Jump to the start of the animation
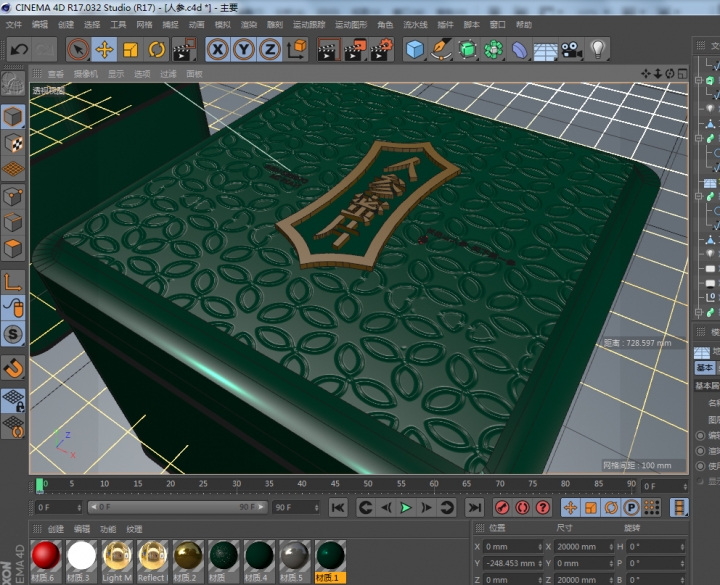Viewport: 720px width, 585px height. (x=338, y=507)
